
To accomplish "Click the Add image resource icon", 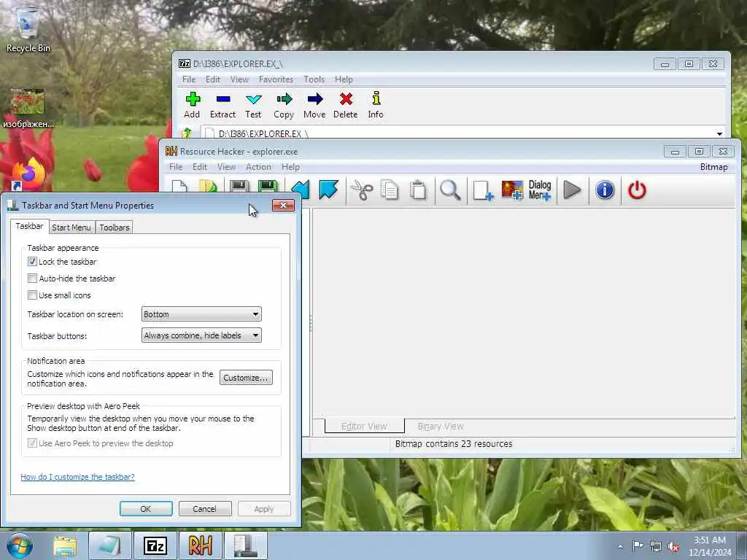I will coord(512,190).
